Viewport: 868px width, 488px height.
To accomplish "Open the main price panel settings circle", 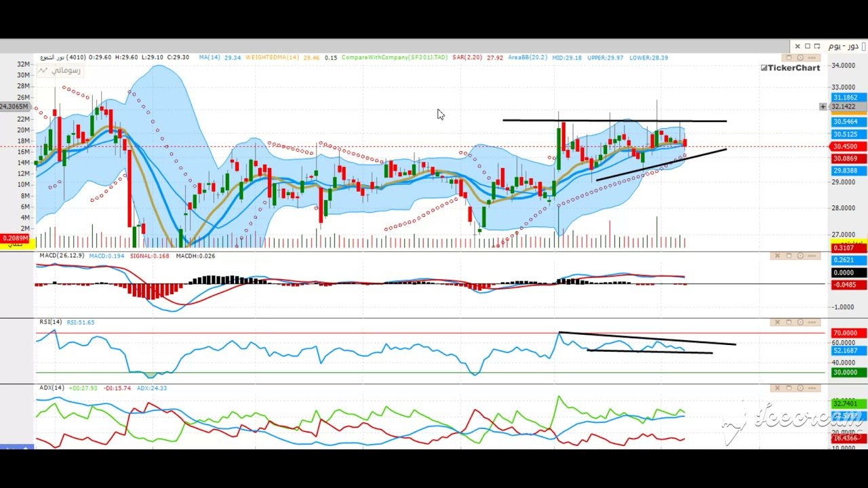I will 800,58.
